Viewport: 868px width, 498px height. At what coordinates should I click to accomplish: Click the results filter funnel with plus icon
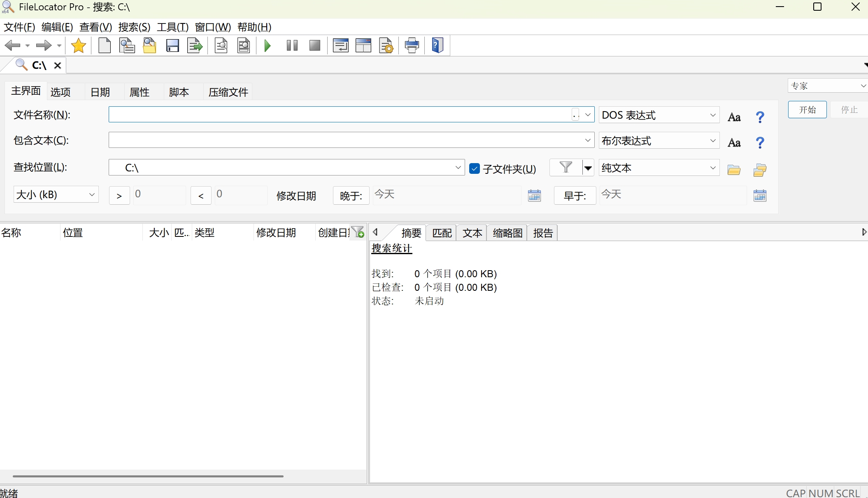(x=358, y=232)
